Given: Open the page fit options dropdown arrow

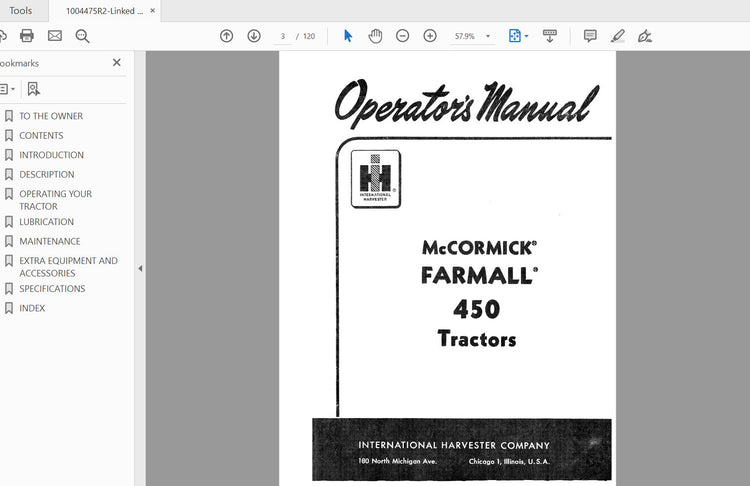Looking at the screenshot, I should tap(527, 36).
